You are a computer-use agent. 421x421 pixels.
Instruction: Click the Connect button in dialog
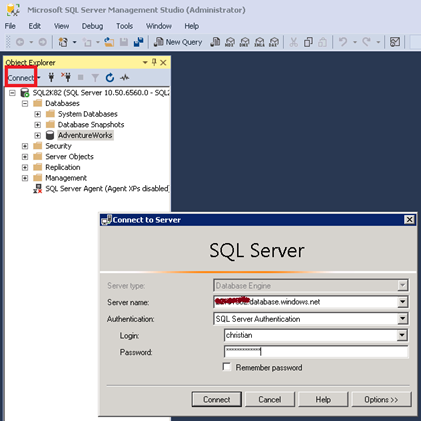tap(217, 399)
